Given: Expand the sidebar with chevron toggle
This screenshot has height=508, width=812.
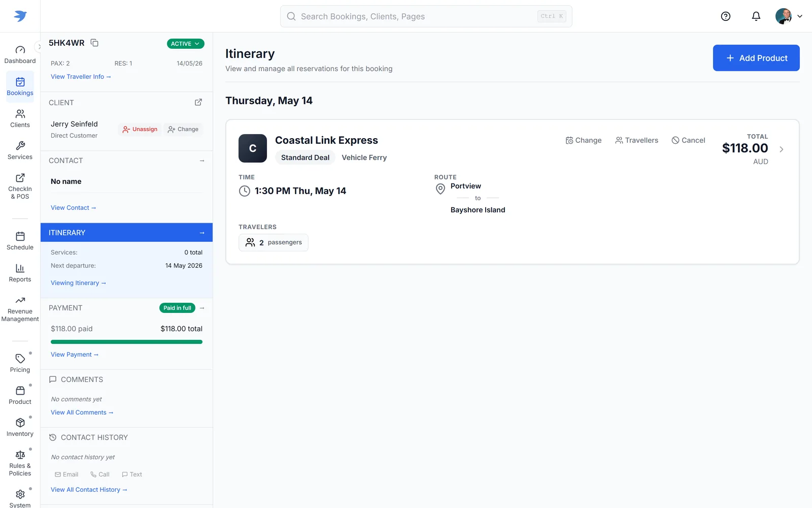Looking at the screenshot, I should pos(39,47).
